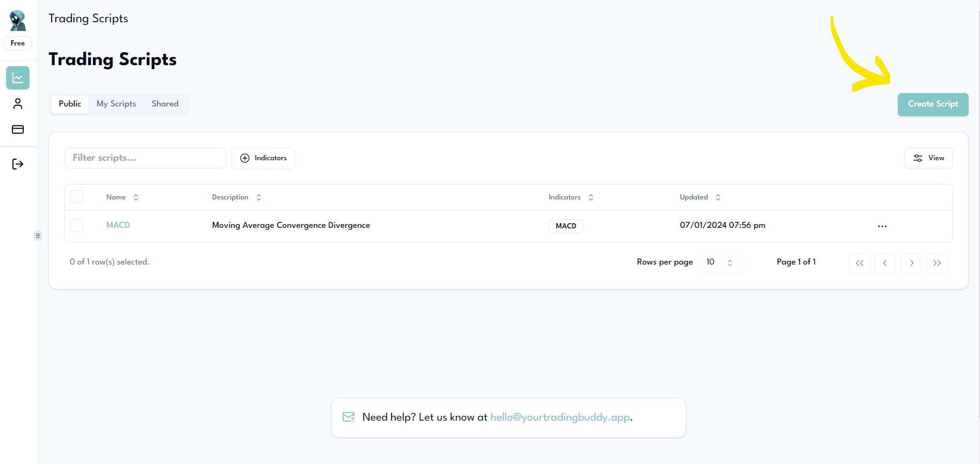Screen dimensions: 980x464
Task: Open the user profile sidebar icon
Action: click(x=18, y=104)
